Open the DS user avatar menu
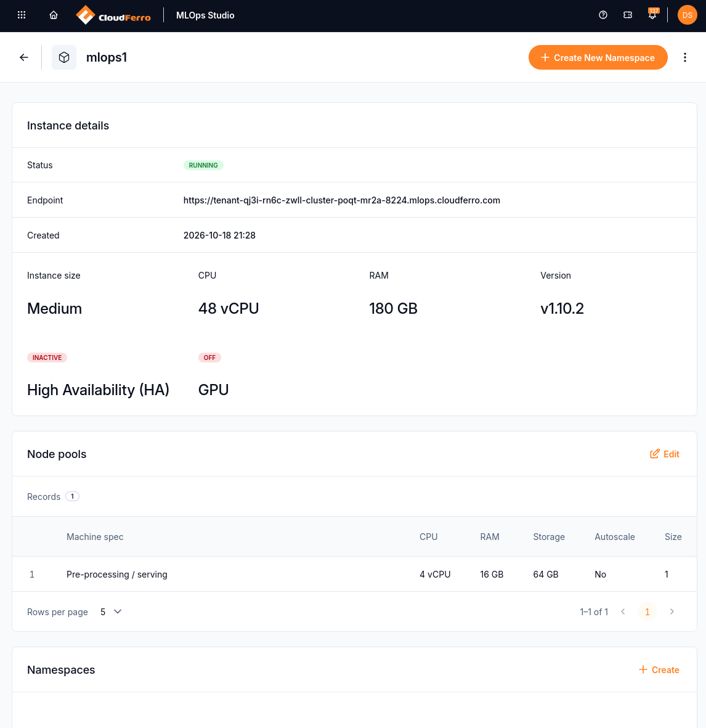 tap(687, 15)
